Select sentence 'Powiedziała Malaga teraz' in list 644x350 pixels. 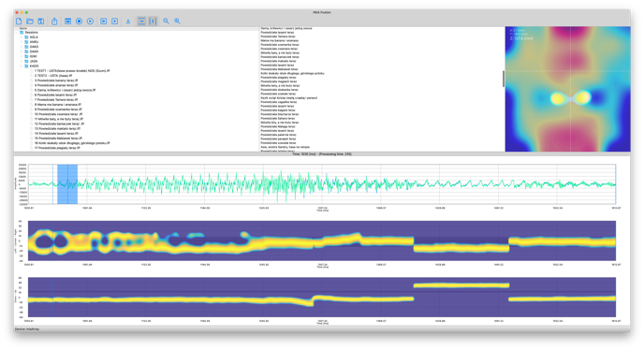click(278, 126)
